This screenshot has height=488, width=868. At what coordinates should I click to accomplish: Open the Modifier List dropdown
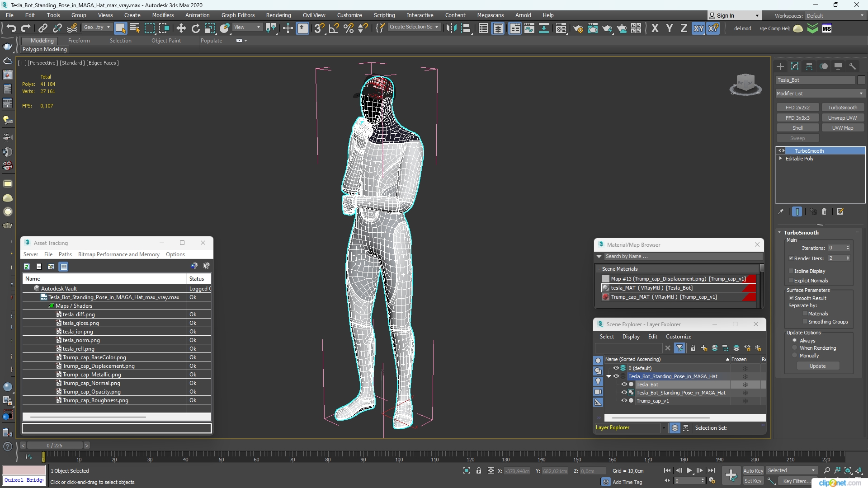pos(820,94)
